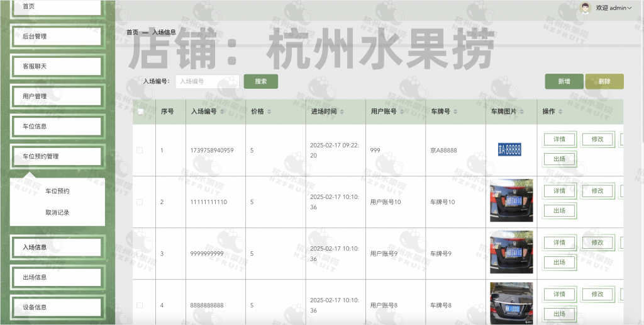Click 详情 for plate 京A88888

pos(559,139)
